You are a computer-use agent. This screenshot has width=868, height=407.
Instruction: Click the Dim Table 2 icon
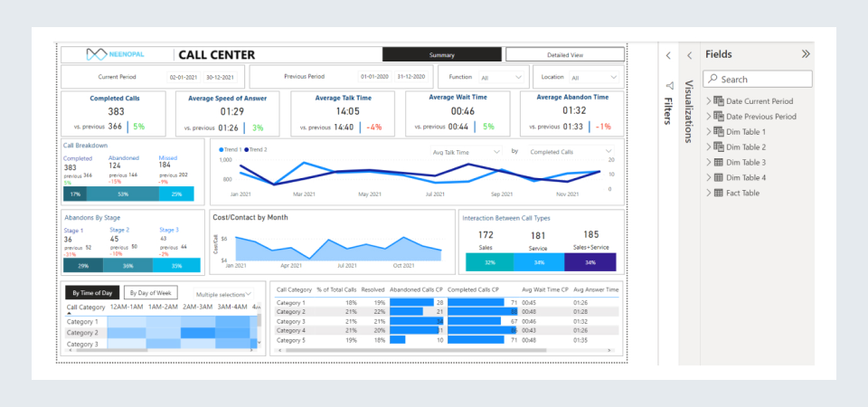click(x=719, y=147)
